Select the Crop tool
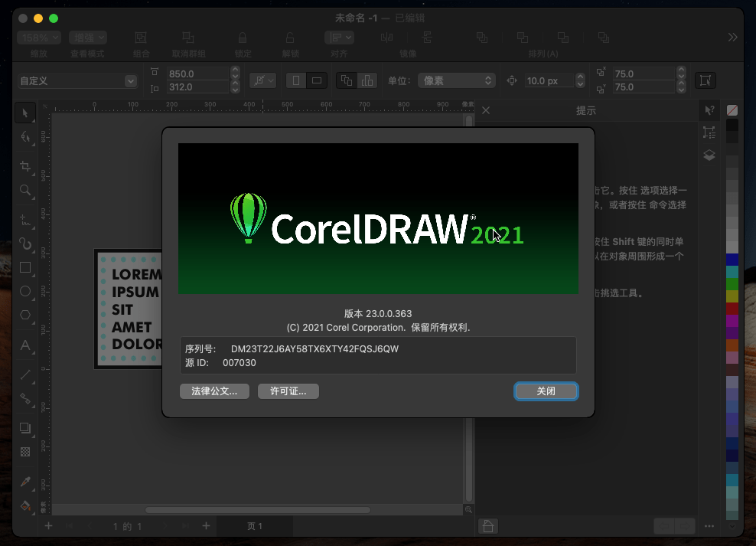This screenshot has height=546, width=756. point(25,167)
